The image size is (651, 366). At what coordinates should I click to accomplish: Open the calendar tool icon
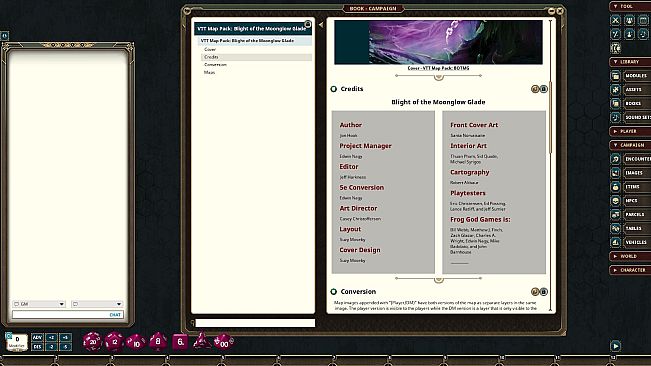pos(644,20)
